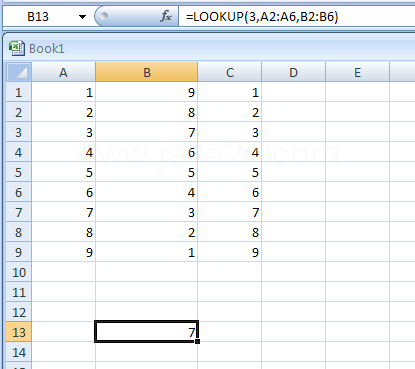
Task: Click cell C9 containing 9
Action: [x=230, y=252]
